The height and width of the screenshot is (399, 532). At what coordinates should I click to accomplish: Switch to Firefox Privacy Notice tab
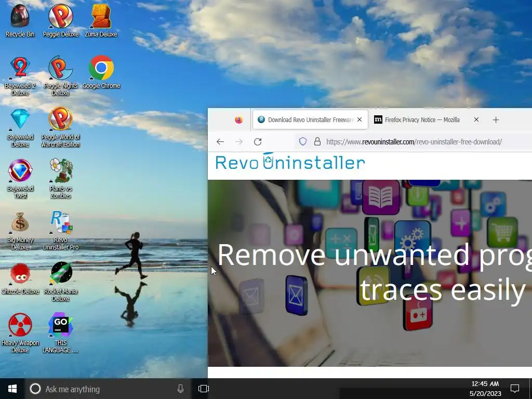coord(422,120)
